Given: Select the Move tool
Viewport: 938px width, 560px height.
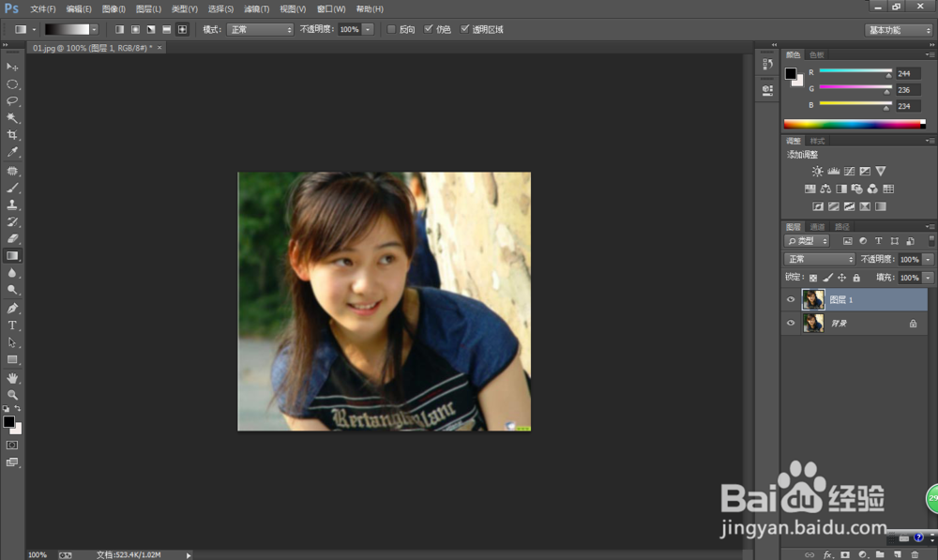Looking at the screenshot, I should coord(12,67).
